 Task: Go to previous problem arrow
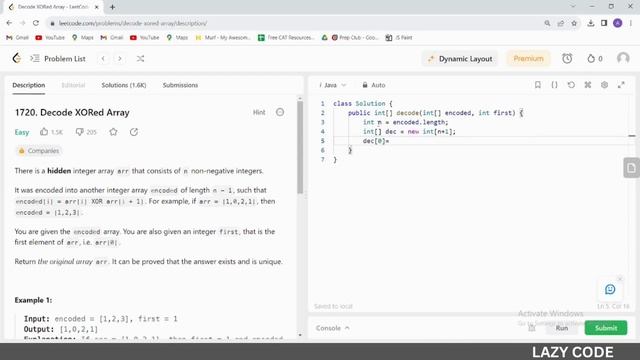coord(103,59)
